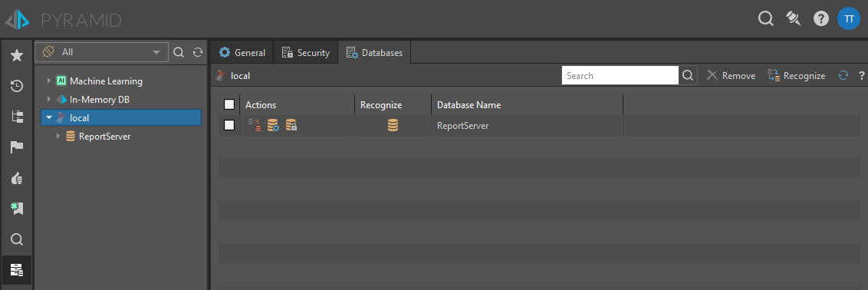Viewport: 868px width, 290px height.
Task: Open database security lock icon in the ReportServer row
Action: coord(291,126)
